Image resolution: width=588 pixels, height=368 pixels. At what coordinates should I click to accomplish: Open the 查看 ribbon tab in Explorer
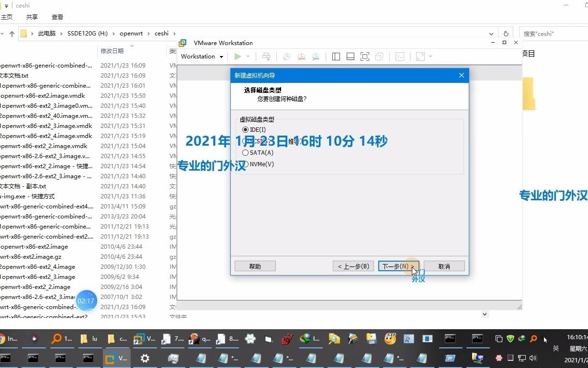point(57,17)
